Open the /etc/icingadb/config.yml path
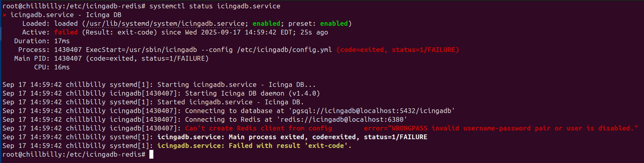Viewport: 644px width, 163px height. (x=284, y=50)
